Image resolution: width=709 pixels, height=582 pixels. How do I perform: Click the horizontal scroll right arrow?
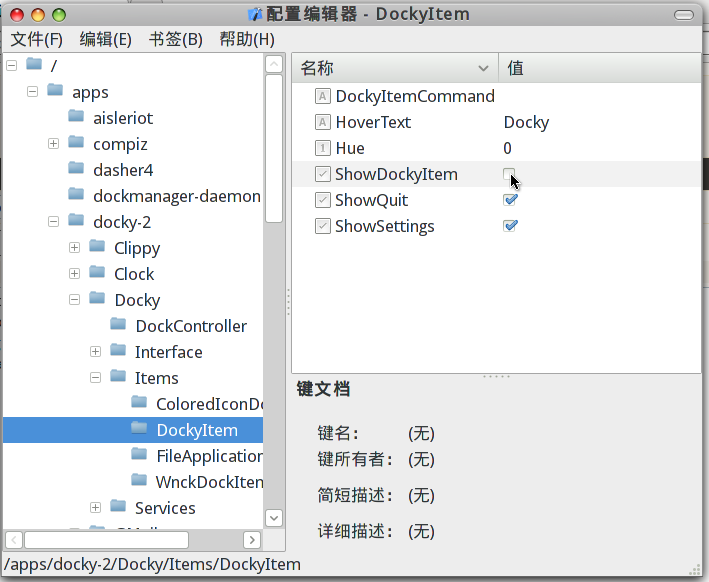coord(252,540)
